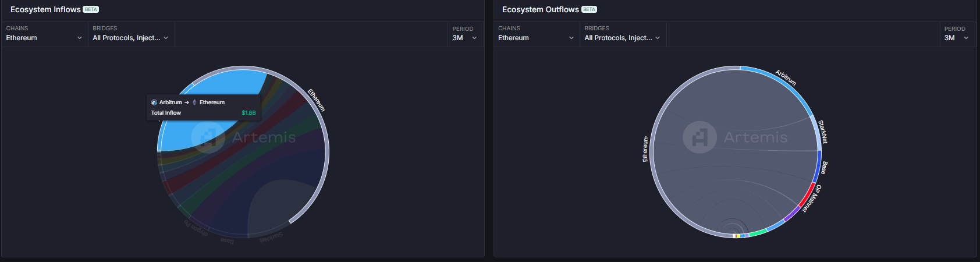This screenshot has height=262, width=980.
Task: Select the Ethereum label on the Inflows chart
Action: tap(317, 100)
